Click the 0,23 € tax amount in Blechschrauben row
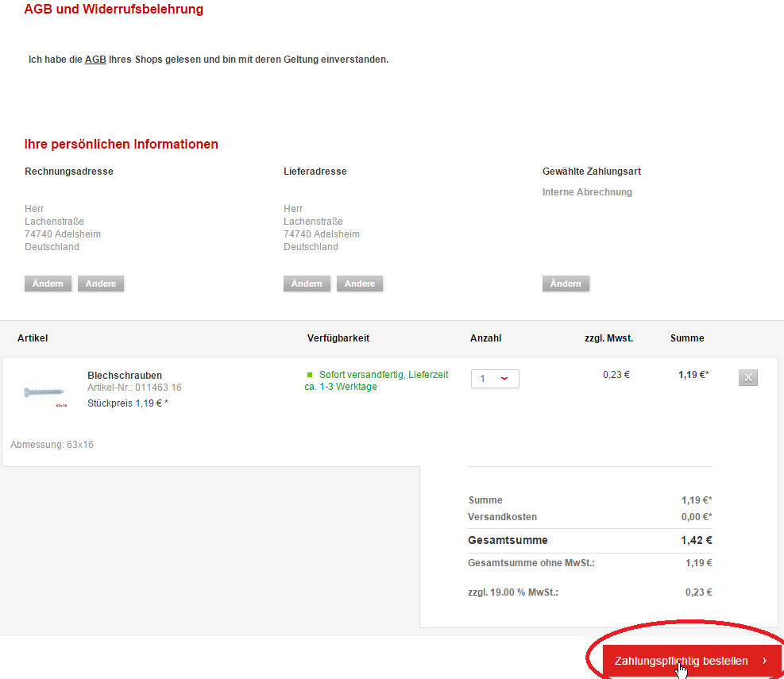Viewport: 784px width, 679px height. pyautogui.click(x=616, y=375)
